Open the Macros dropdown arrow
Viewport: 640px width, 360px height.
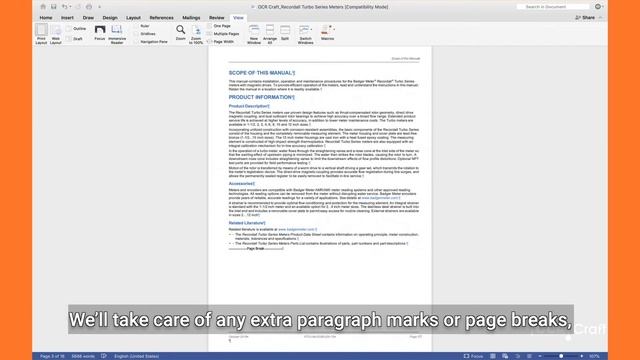(334, 29)
